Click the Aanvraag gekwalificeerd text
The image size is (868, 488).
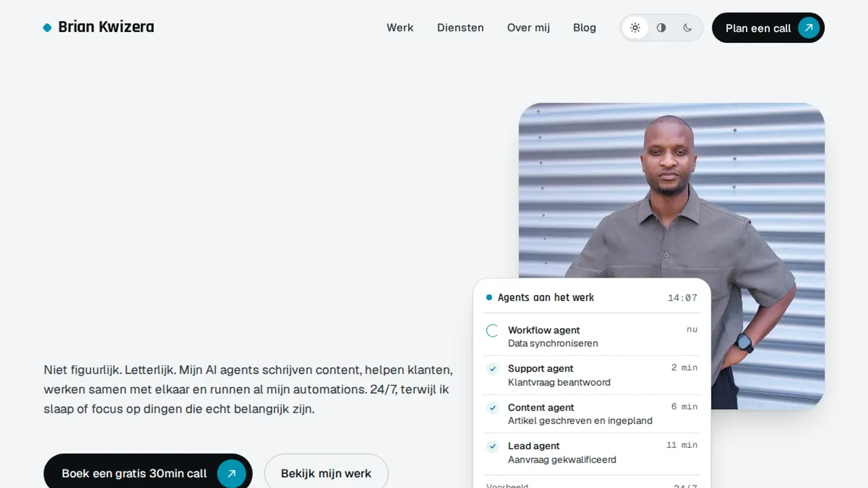tap(562, 460)
